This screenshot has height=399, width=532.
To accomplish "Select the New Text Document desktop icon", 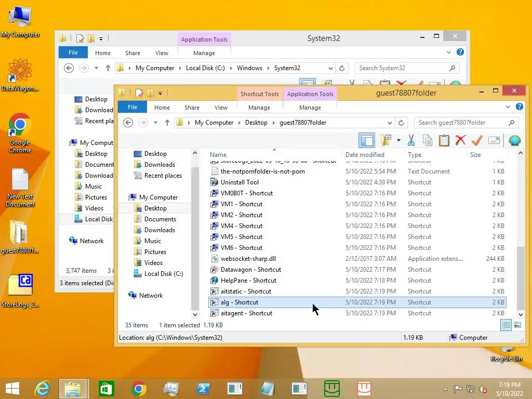I will (x=20, y=188).
